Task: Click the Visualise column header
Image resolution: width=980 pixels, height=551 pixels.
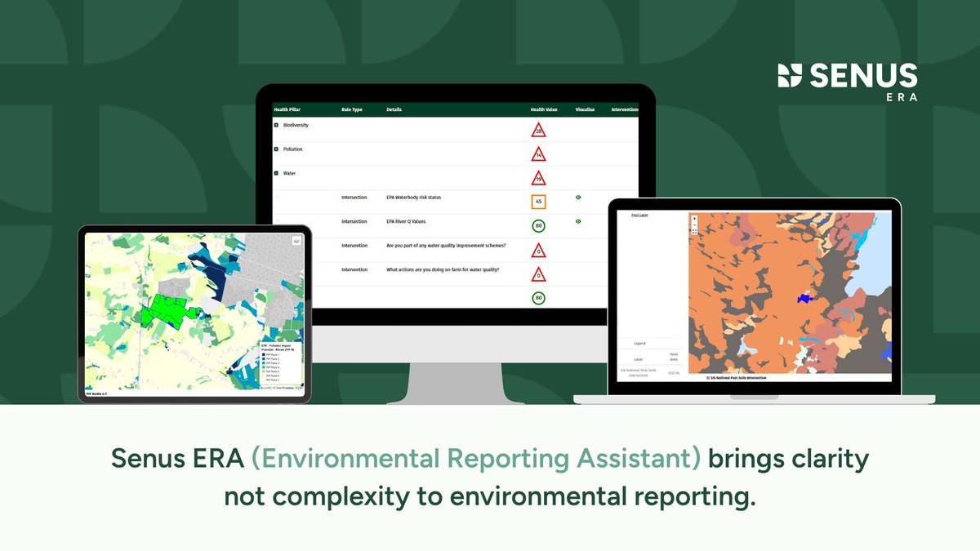Action: click(585, 109)
